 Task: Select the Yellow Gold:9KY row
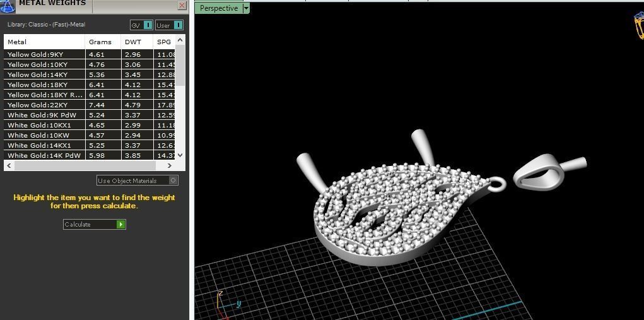click(x=90, y=54)
